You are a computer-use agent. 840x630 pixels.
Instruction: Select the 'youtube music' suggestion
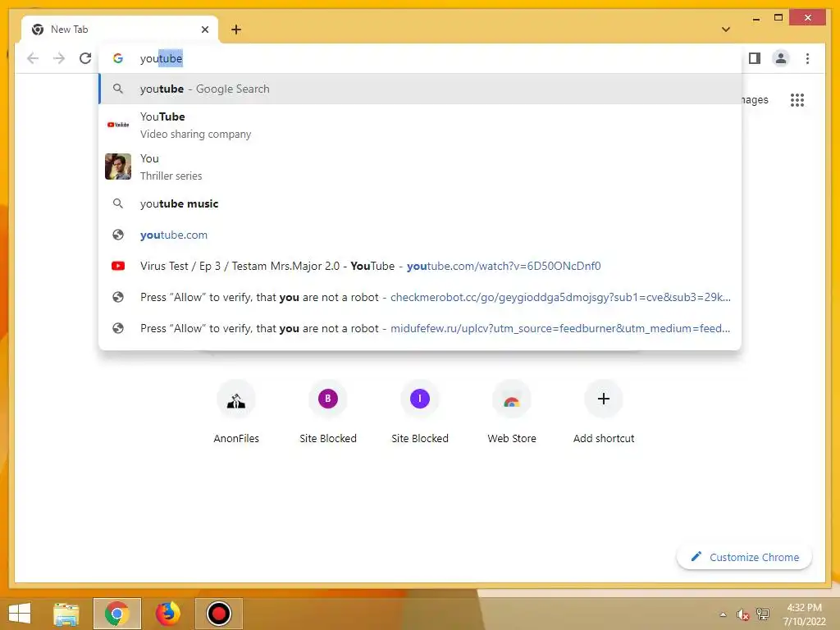click(421, 203)
